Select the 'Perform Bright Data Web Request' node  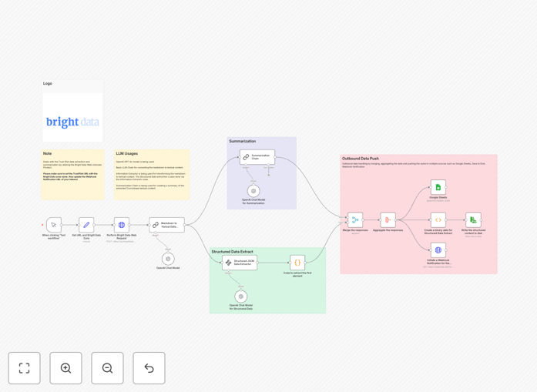coord(122,225)
